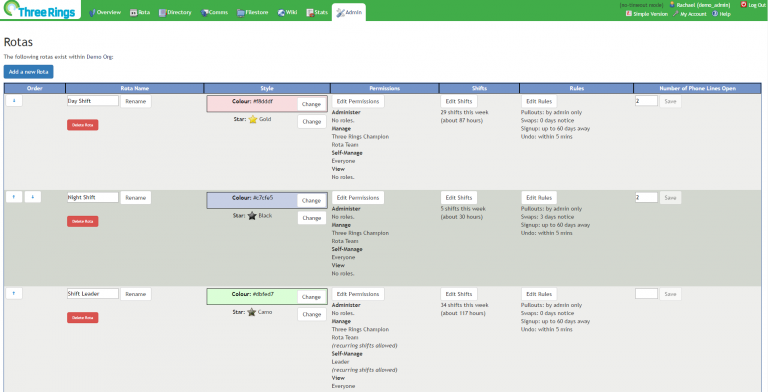Edit Rules for Shift Leader rota
This screenshot has width=768, height=392.
tap(539, 294)
